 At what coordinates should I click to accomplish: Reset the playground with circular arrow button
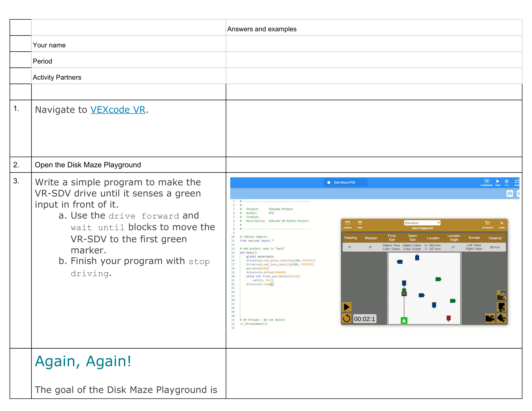tap(347, 318)
